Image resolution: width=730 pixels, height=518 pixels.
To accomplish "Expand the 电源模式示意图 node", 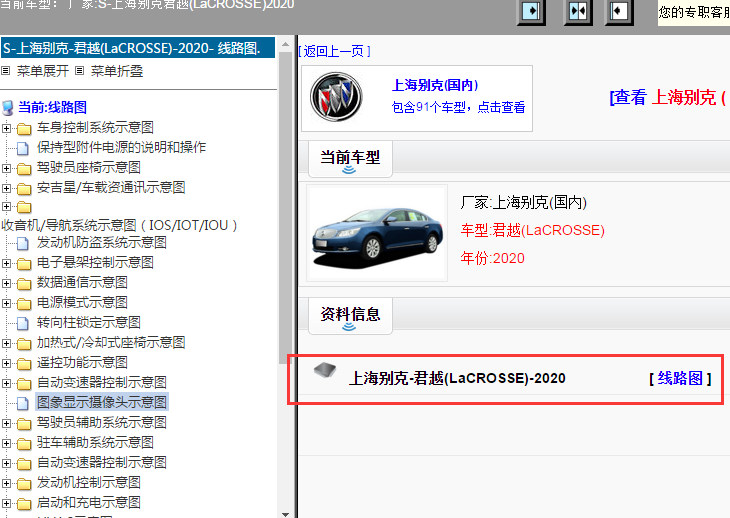I will click(6, 303).
